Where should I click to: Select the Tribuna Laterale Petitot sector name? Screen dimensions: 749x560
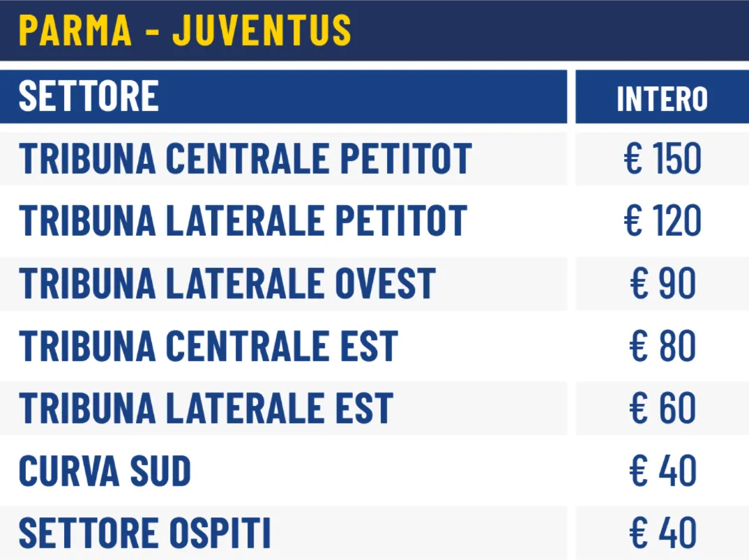[x=243, y=221]
